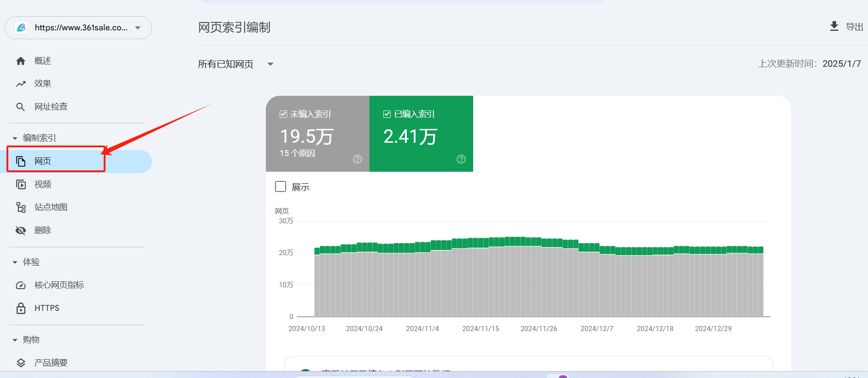Viewport: 868px width, 378px height.
Task: Open the 所有已知网页 filter dropdown
Action: coord(270,64)
